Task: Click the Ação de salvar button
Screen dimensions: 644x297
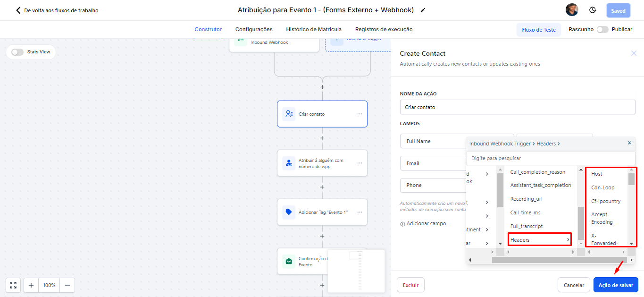Action: 616,285
